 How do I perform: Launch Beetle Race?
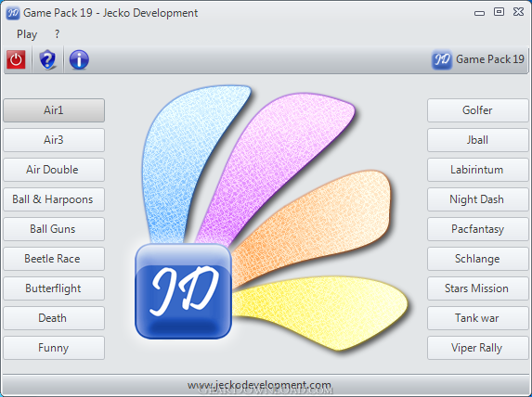tap(54, 259)
